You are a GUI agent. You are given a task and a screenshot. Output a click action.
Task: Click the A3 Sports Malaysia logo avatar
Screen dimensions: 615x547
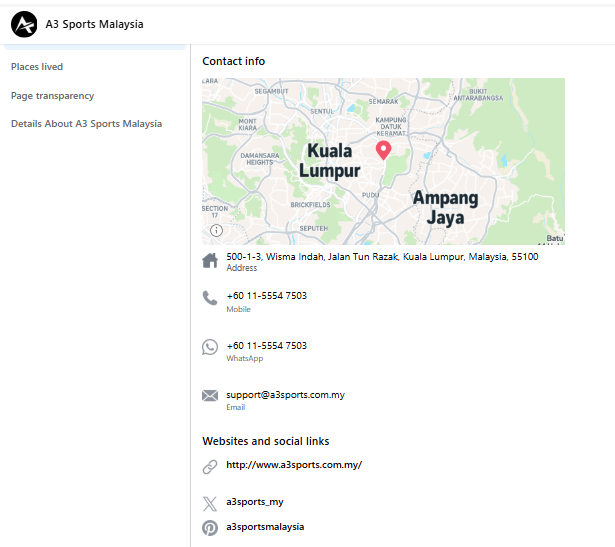24,24
